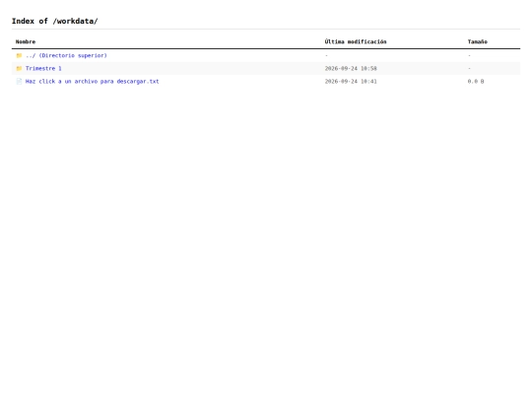The image size is (532, 399).
Task: Click the Nombre column header
Action: coord(26,41)
